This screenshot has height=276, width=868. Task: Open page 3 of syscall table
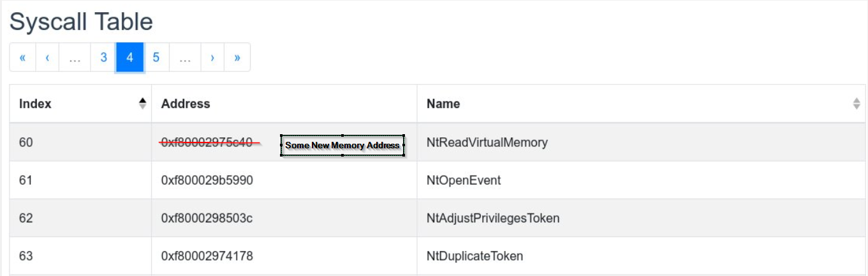click(103, 57)
